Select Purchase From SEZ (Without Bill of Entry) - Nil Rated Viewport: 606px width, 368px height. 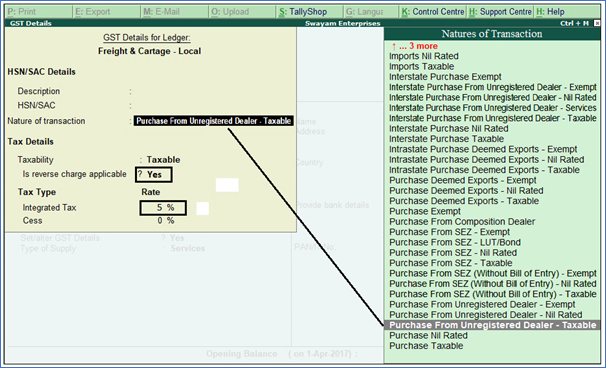coord(493,284)
